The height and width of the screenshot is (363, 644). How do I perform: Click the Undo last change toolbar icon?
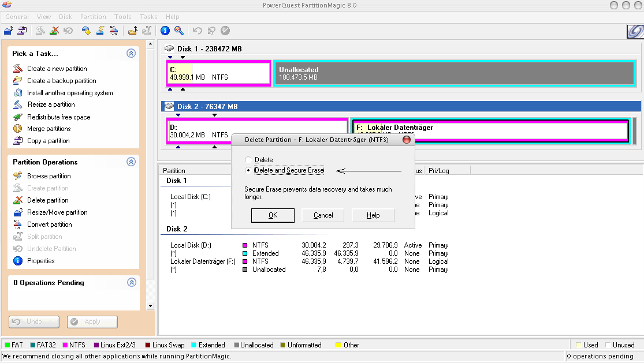(198, 31)
